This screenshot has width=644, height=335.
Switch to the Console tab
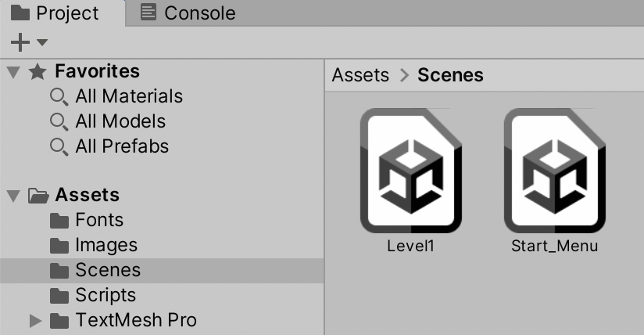coord(188,13)
